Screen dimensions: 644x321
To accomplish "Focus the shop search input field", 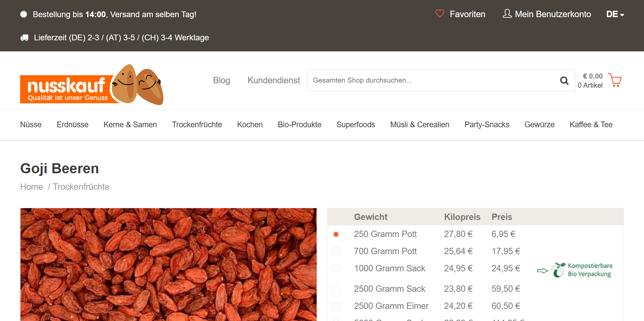I will click(x=433, y=81).
